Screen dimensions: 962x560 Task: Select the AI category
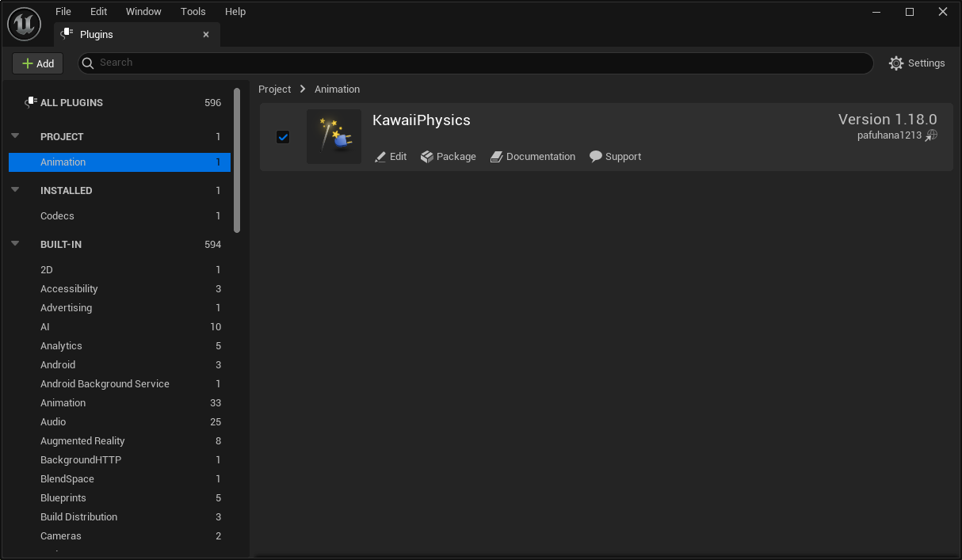(120, 327)
